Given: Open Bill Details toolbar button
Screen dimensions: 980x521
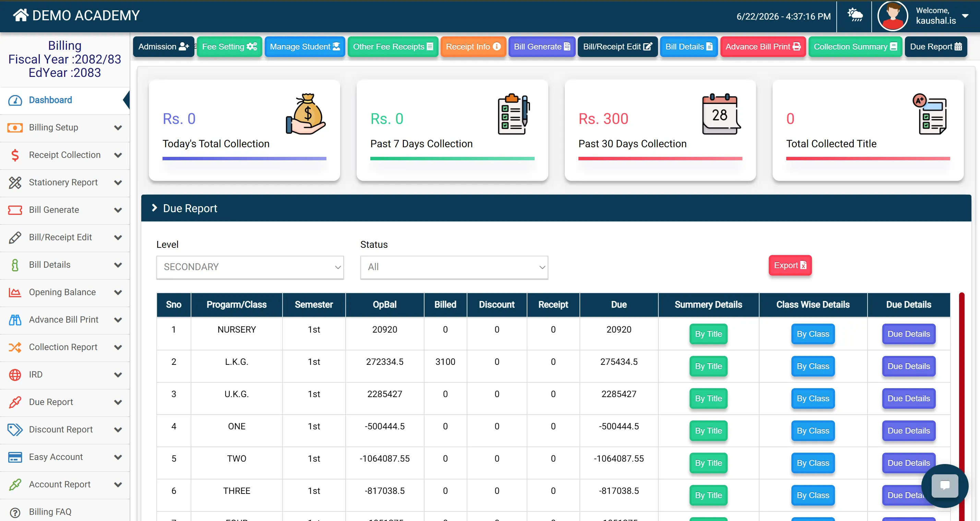Looking at the screenshot, I should click(x=689, y=46).
